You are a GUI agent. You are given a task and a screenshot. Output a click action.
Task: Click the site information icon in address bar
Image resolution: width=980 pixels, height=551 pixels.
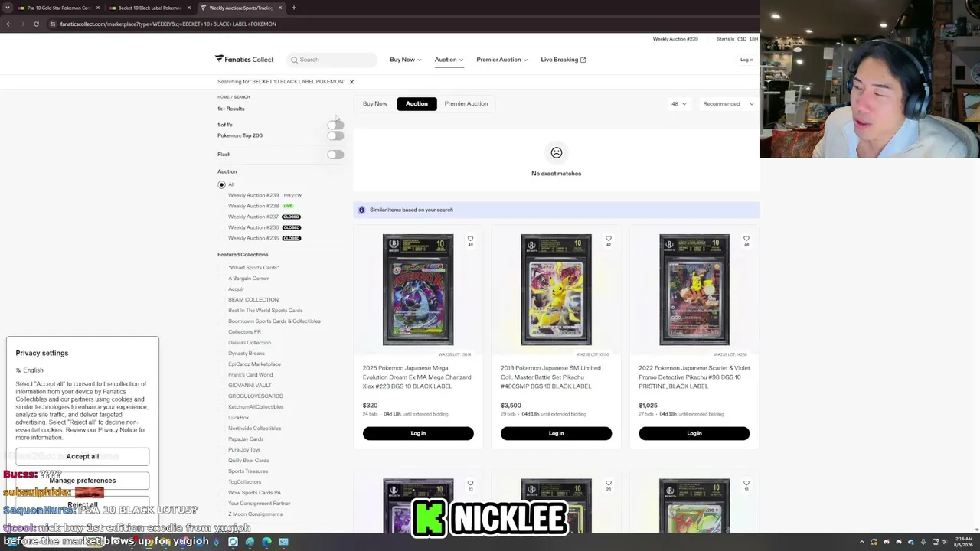tap(52, 24)
